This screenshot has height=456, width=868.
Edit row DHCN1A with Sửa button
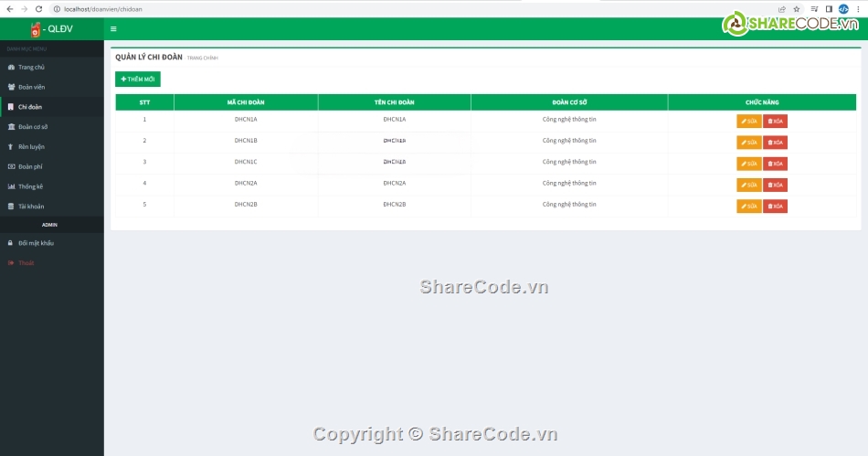749,122
